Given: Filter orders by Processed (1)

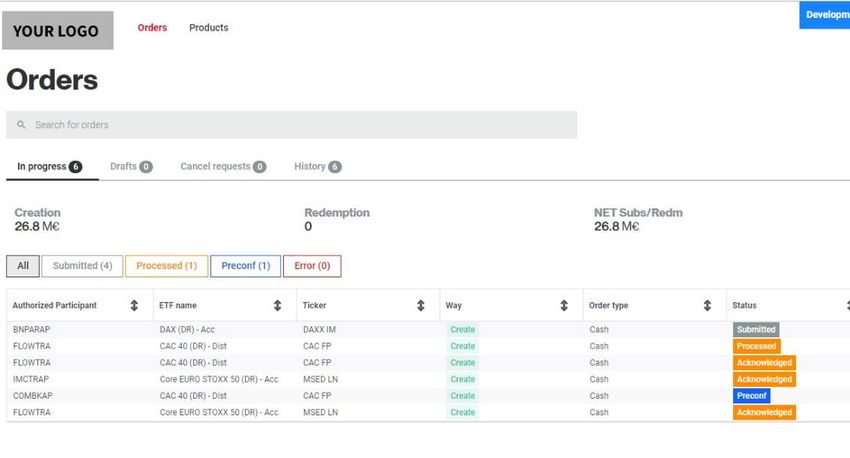Looking at the screenshot, I should 166,266.
